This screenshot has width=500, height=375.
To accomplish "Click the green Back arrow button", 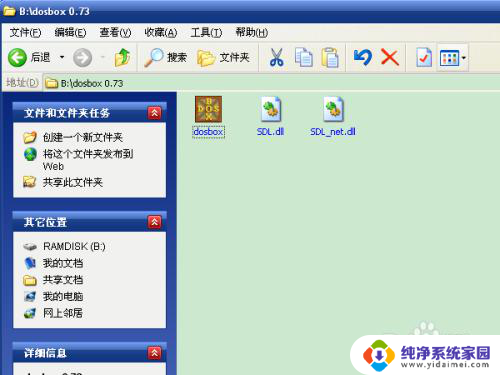I will 17,57.
